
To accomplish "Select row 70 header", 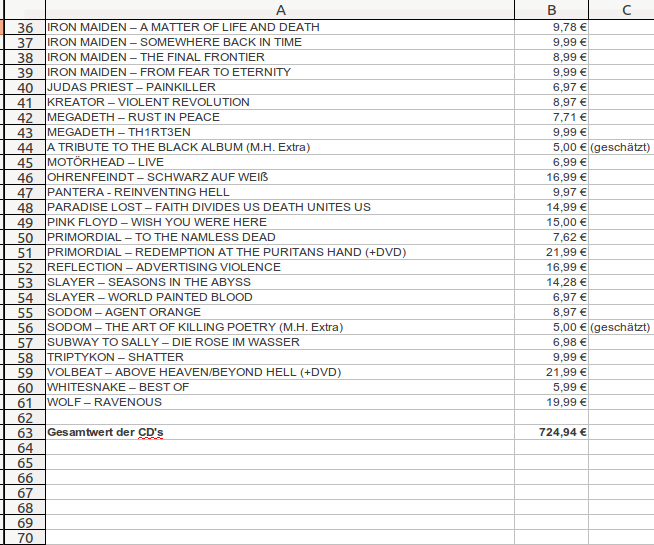I will point(25,537).
